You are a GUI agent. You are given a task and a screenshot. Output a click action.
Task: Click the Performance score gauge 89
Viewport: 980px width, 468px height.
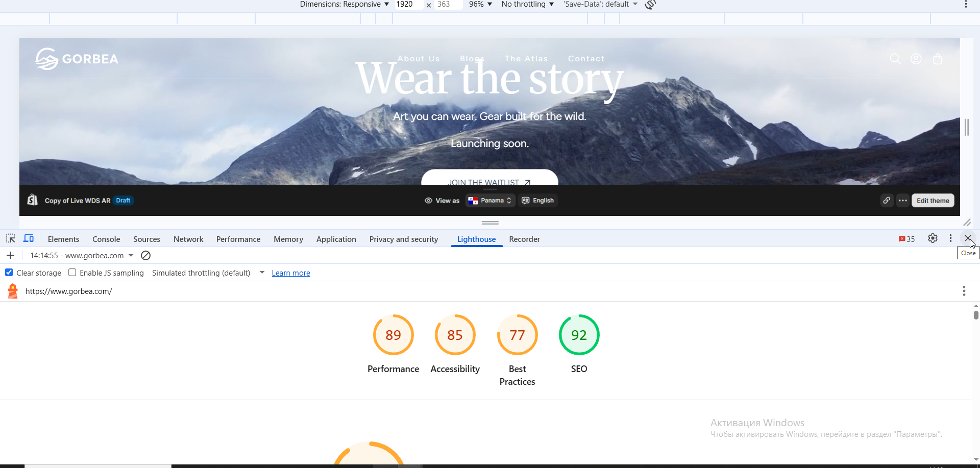[x=393, y=335]
